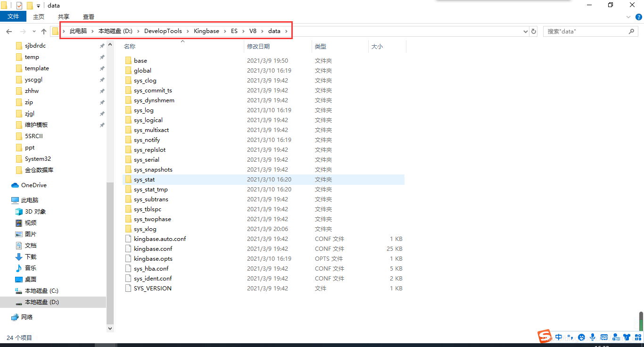Expand the ribbon with top-right chevron

(x=628, y=17)
